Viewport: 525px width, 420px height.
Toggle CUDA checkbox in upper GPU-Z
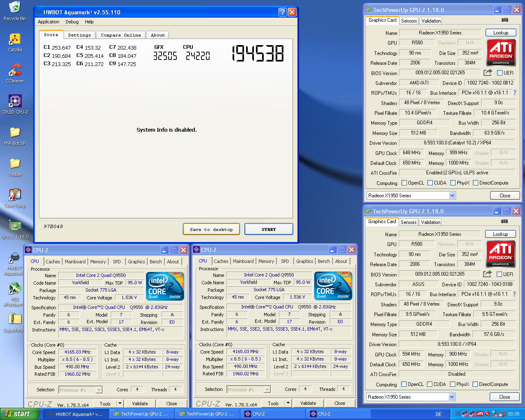(430, 183)
